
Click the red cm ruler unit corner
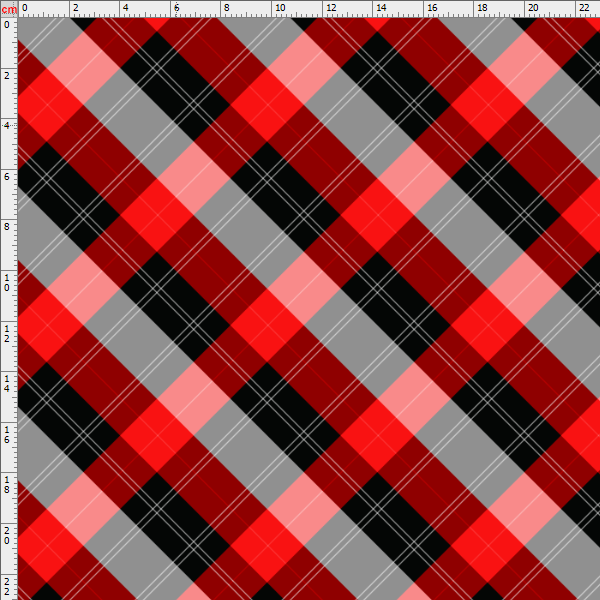(9, 9)
